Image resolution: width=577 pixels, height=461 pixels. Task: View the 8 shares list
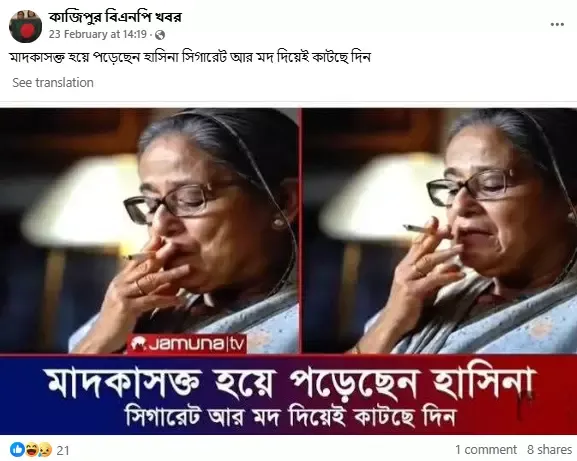point(549,450)
